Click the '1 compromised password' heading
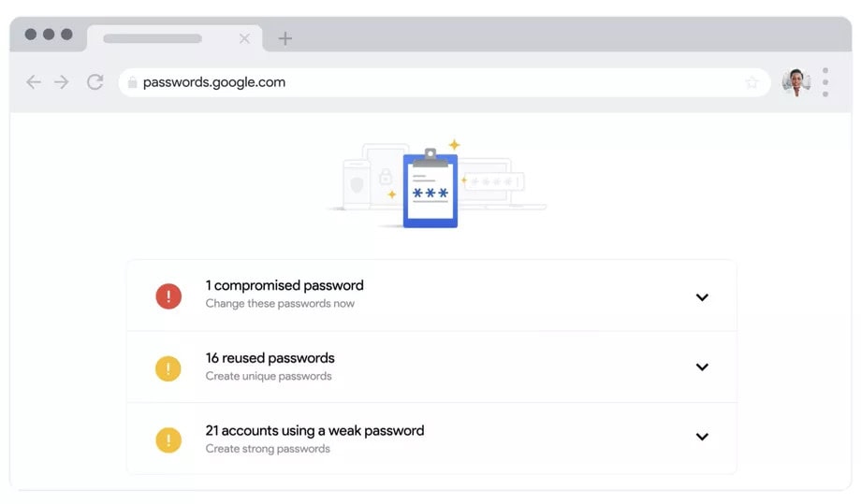Screen dimensions: 861x504 pos(285,285)
